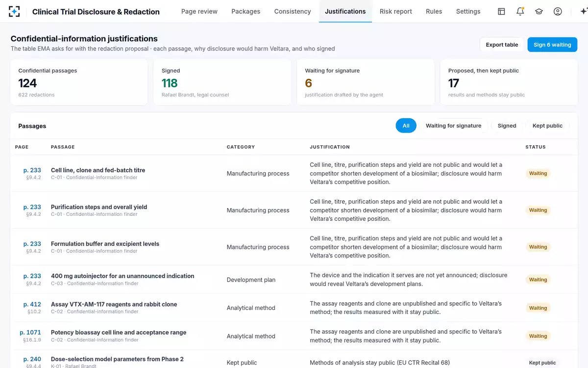Open the p. 1071 page link
This screenshot has height=368, width=588.
coord(30,333)
